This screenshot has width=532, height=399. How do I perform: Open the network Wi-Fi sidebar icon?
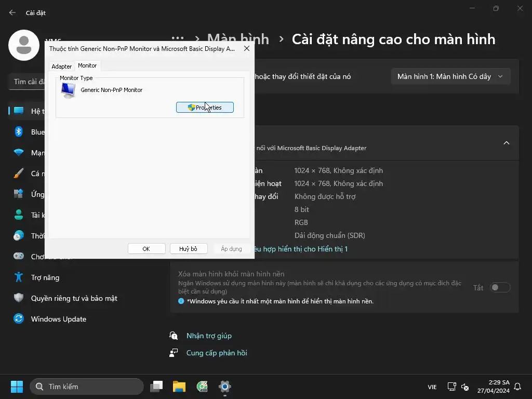click(x=19, y=152)
